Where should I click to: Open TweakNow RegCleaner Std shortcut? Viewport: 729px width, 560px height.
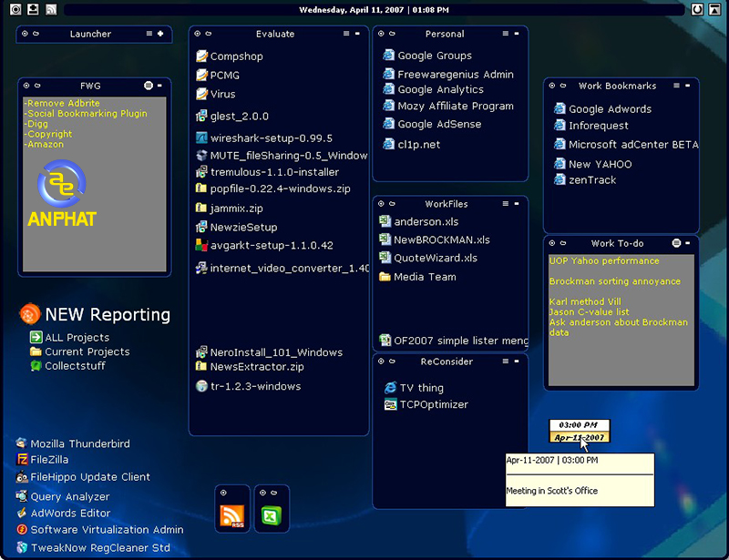(100, 548)
